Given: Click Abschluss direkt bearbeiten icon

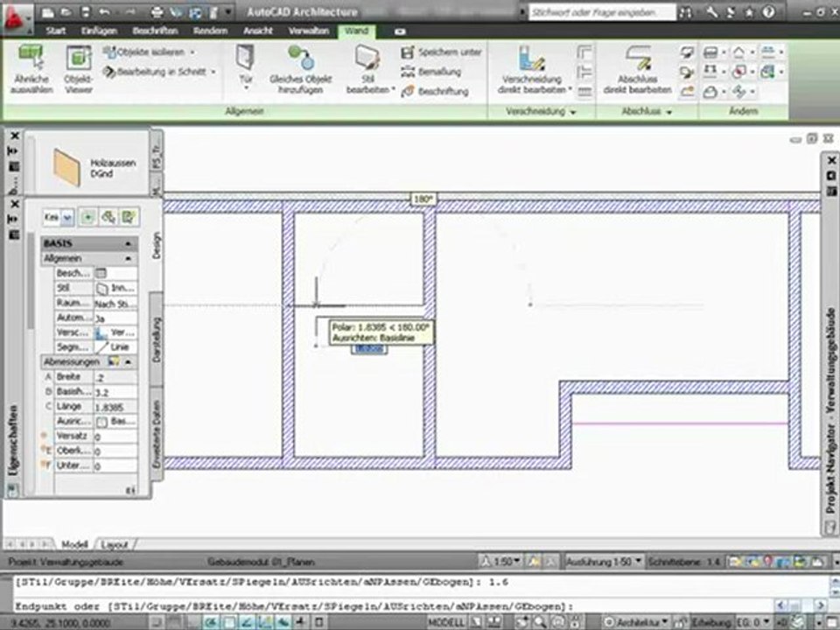Looking at the screenshot, I should point(638,58).
